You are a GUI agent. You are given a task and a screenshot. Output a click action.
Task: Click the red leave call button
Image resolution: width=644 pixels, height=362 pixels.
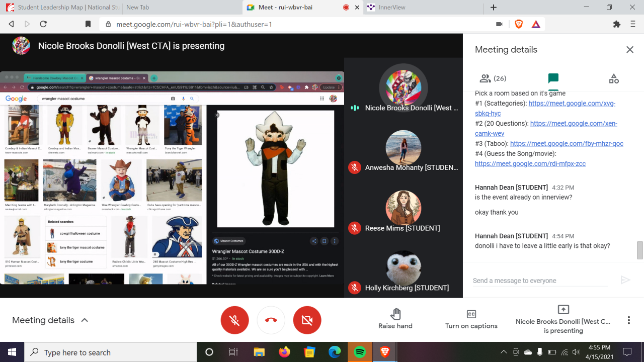pyautogui.click(x=271, y=320)
